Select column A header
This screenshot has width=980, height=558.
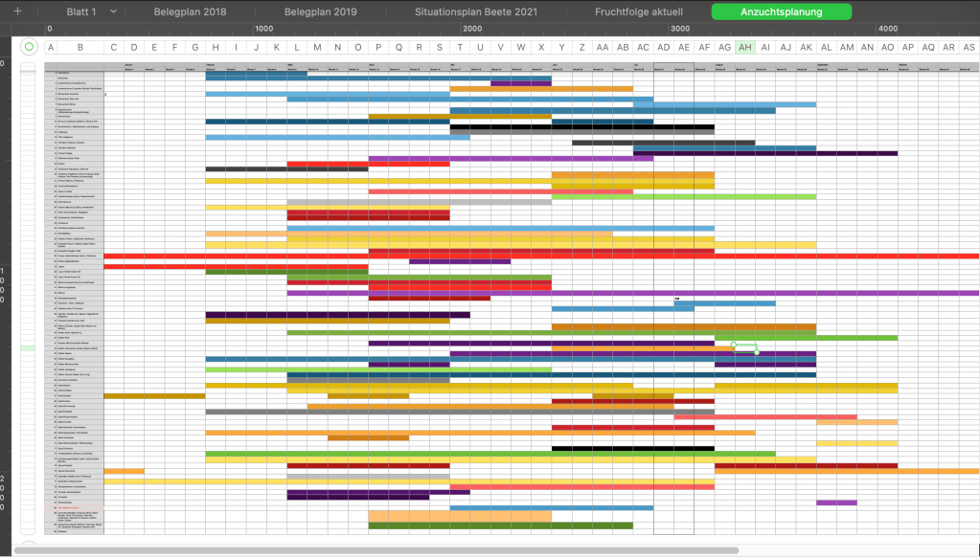tap(50, 47)
